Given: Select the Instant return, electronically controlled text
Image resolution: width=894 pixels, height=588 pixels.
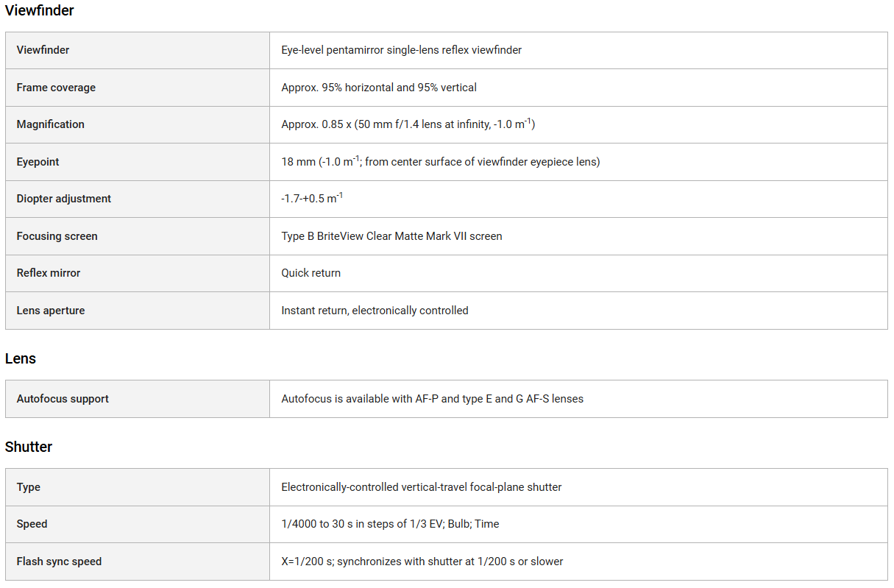Looking at the screenshot, I should coord(375,311).
